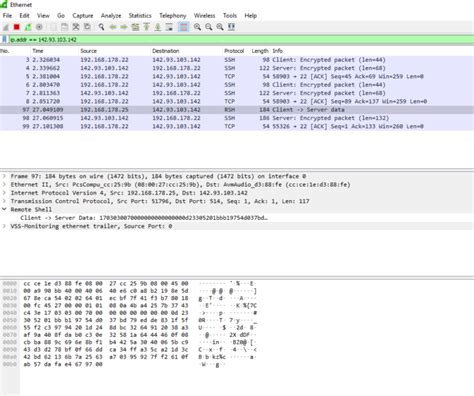Viewport: 474px width, 396px height.
Task: Sort by the No. column header
Action: pyautogui.click(x=5, y=51)
